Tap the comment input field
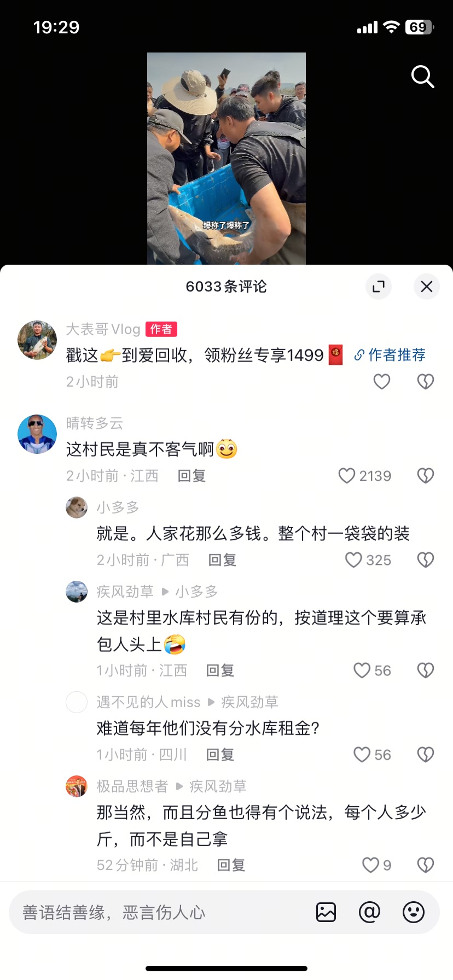This screenshot has width=453, height=980. coord(159,912)
